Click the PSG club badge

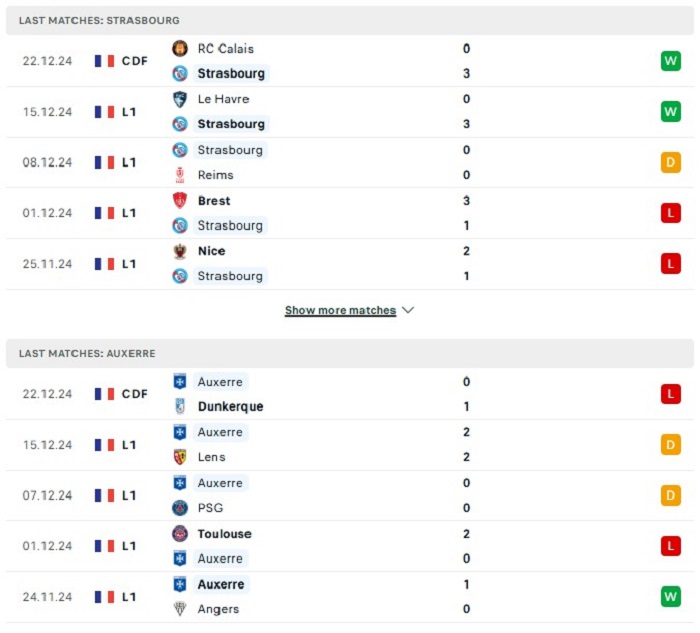pyautogui.click(x=180, y=508)
